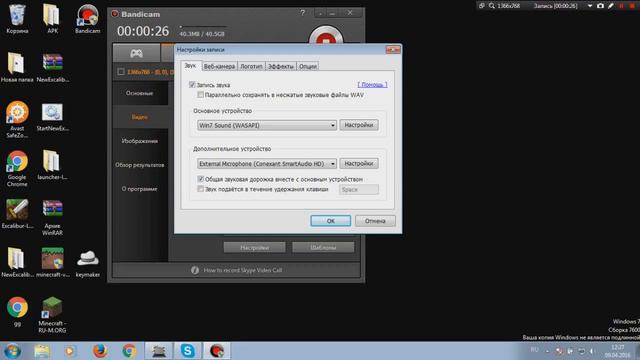Click the RU language indicator in taskbar
The height and width of the screenshot is (360, 640).
click(x=534, y=350)
